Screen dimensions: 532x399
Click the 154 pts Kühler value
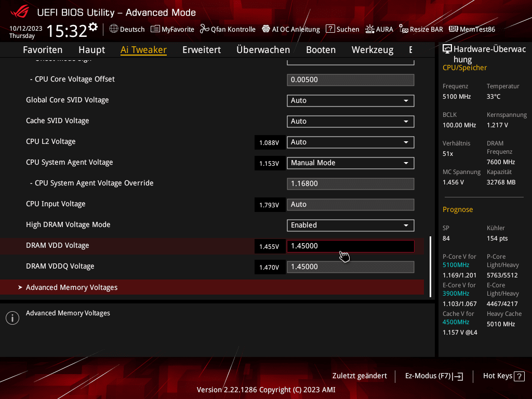(497, 238)
